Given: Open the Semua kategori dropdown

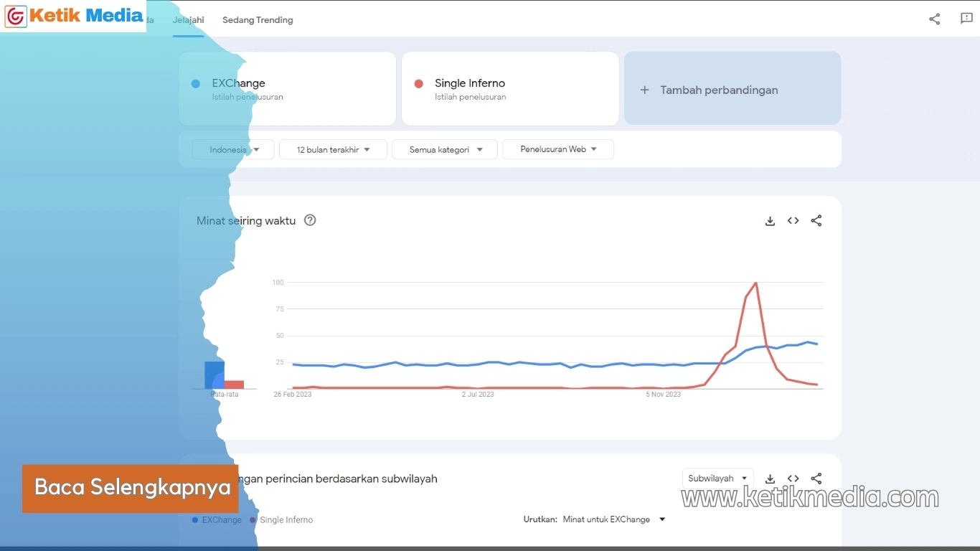Looking at the screenshot, I should point(445,149).
